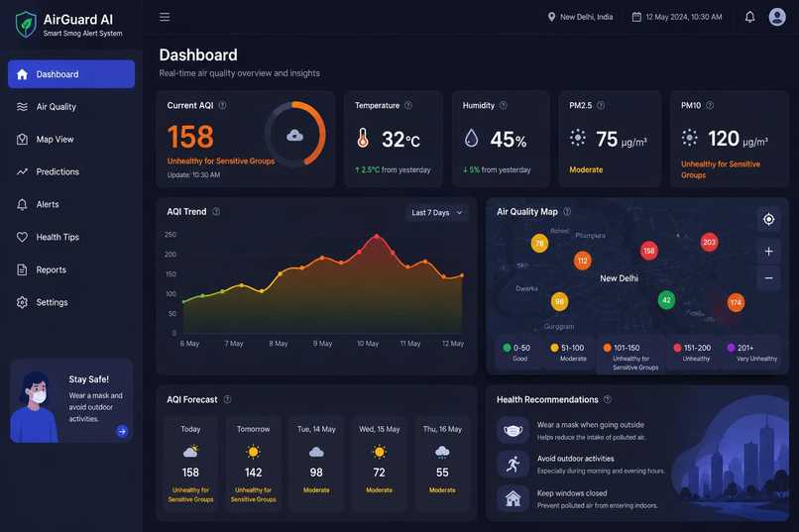This screenshot has height=532, width=799.
Task: Open info tooltip next to PM10
Action: point(710,105)
